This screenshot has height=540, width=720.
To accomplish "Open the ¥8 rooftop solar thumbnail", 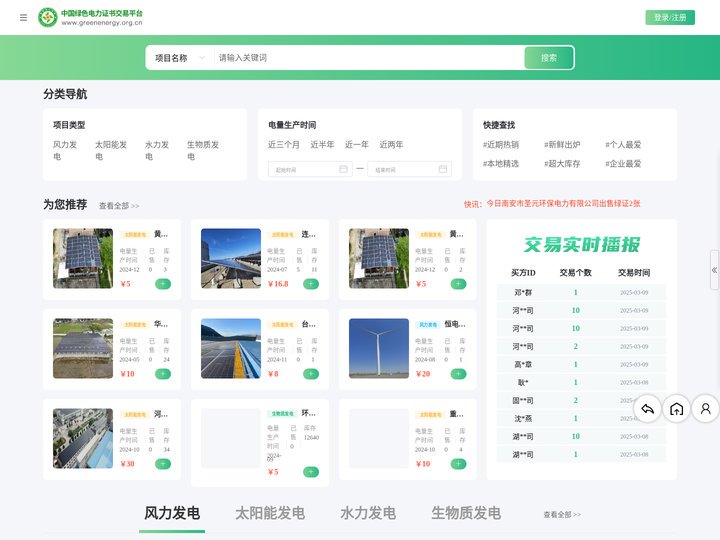I will pyautogui.click(x=231, y=349).
